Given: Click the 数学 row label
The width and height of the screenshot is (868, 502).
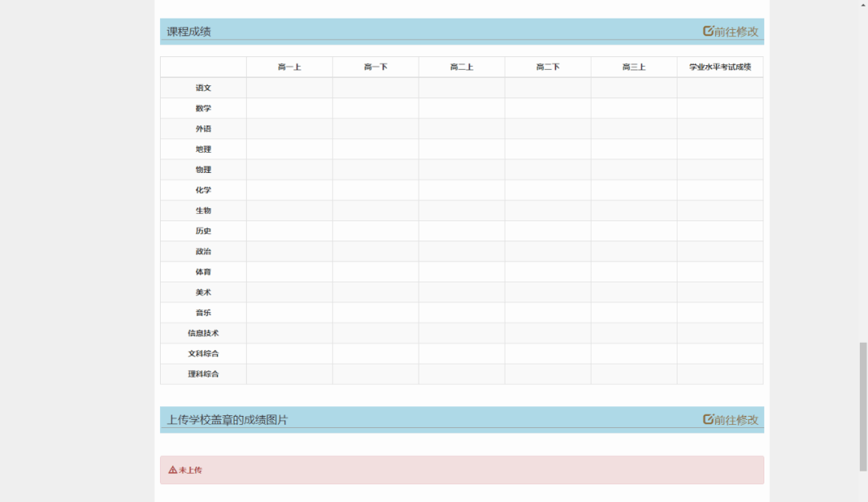Looking at the screenshot, I should 203,109.
